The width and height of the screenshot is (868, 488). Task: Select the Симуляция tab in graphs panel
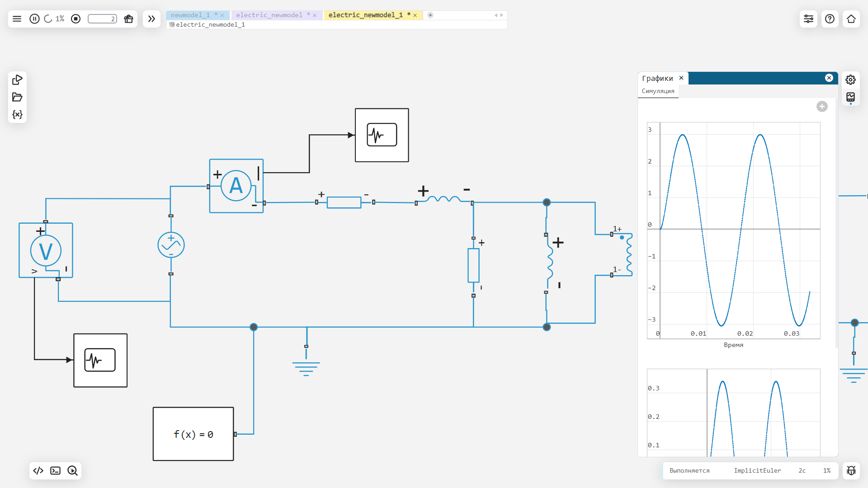pyautogui.click(x=658, y=91)
